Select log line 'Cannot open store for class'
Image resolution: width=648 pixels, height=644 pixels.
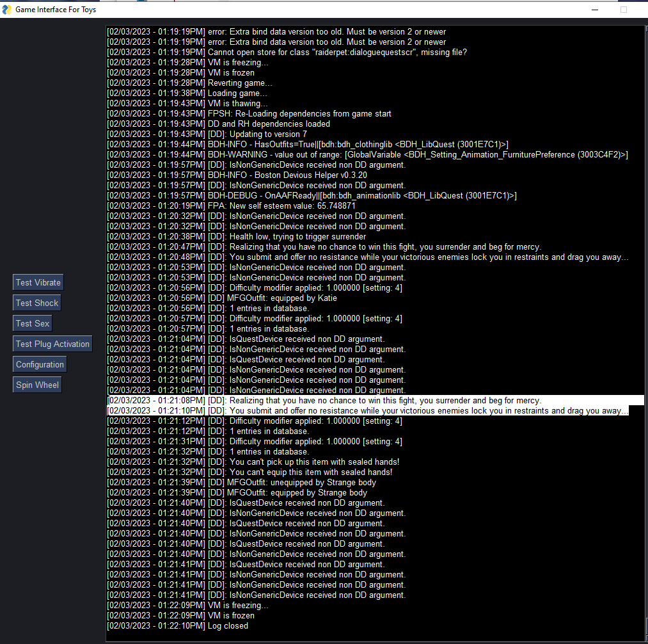(287, 52)
